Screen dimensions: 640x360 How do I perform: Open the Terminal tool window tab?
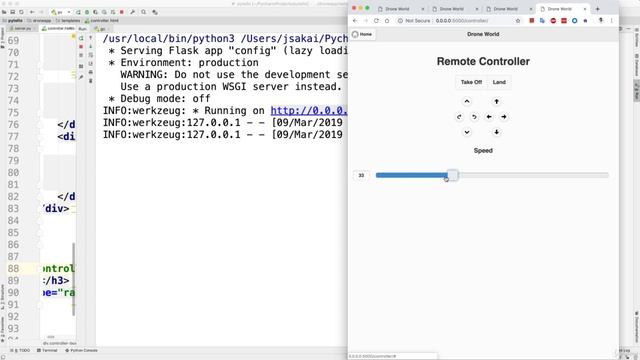[47, 351]
